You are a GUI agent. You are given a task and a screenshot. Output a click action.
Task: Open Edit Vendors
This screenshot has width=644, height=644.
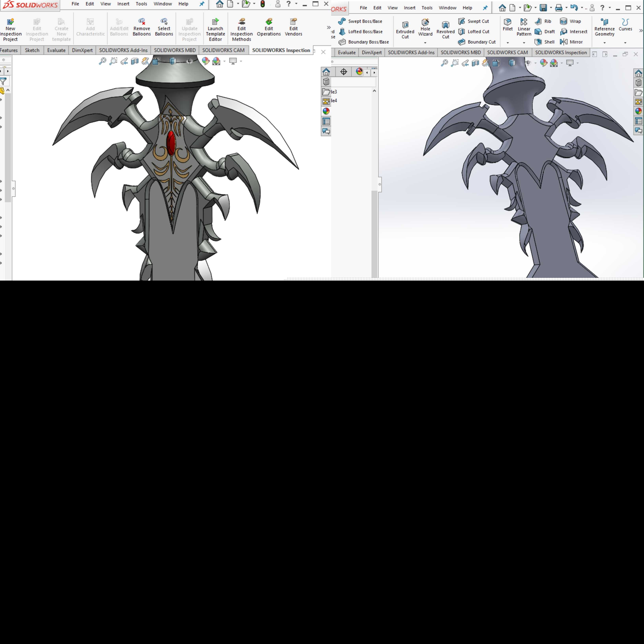(x=293, y=27)
